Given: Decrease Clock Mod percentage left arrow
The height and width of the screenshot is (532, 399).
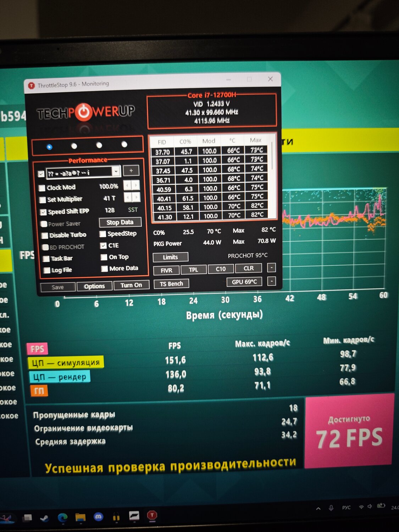Looking at the screenshot, I should (x=127, y=185).
